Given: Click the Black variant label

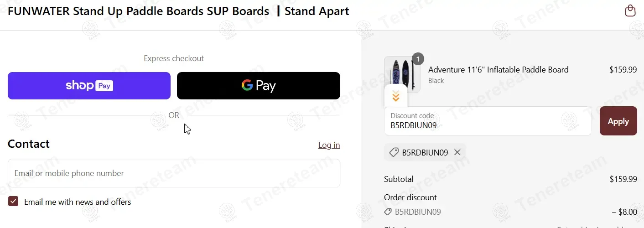Looking at the screenshot, I should pos(436,81).
